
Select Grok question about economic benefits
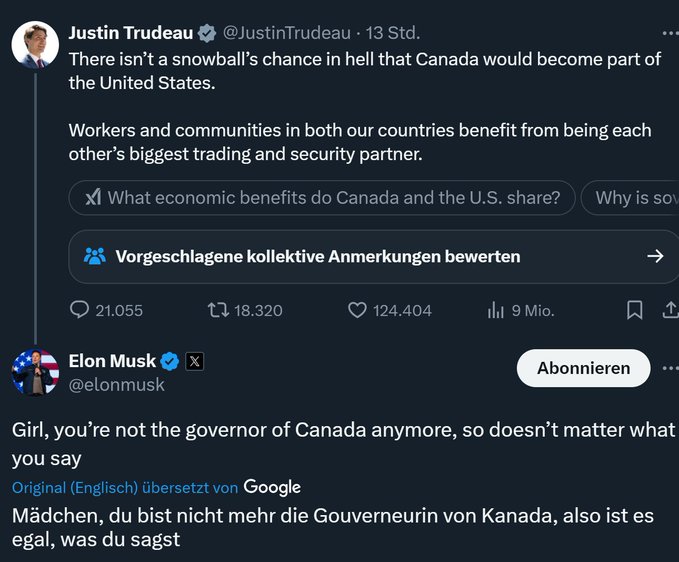[322, 197]
